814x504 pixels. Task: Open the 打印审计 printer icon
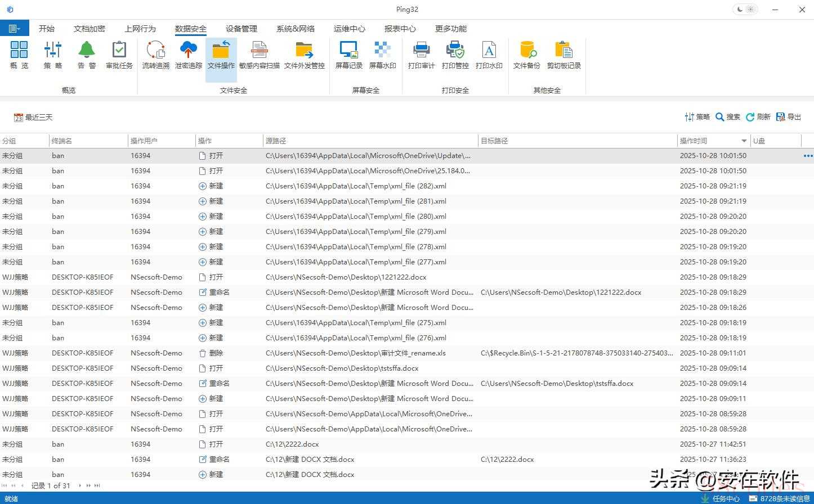tap(421, 55)
